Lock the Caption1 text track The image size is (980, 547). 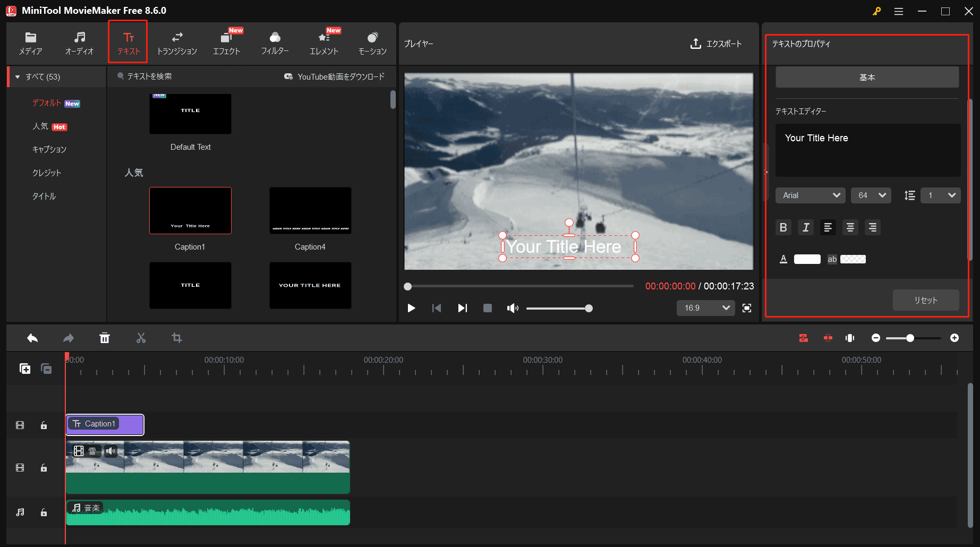click(x=44, y=425)
